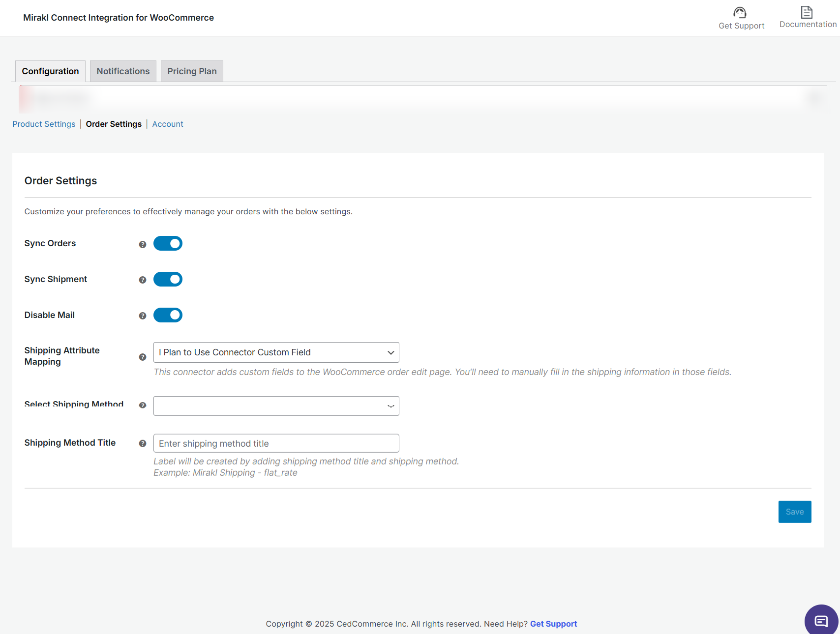This screenshot has width=840, height=634.
Task: Show help for Shipping Method Title
Action: 143,444
